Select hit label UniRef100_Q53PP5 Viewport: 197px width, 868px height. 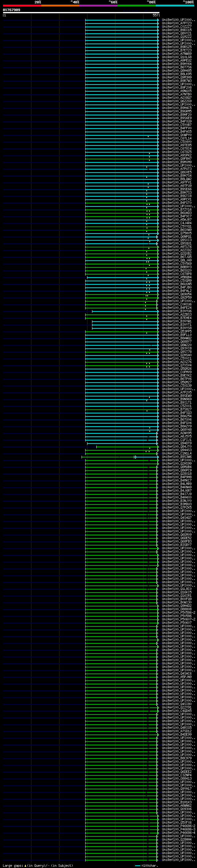pyautogui.click(x=176, y=331)
